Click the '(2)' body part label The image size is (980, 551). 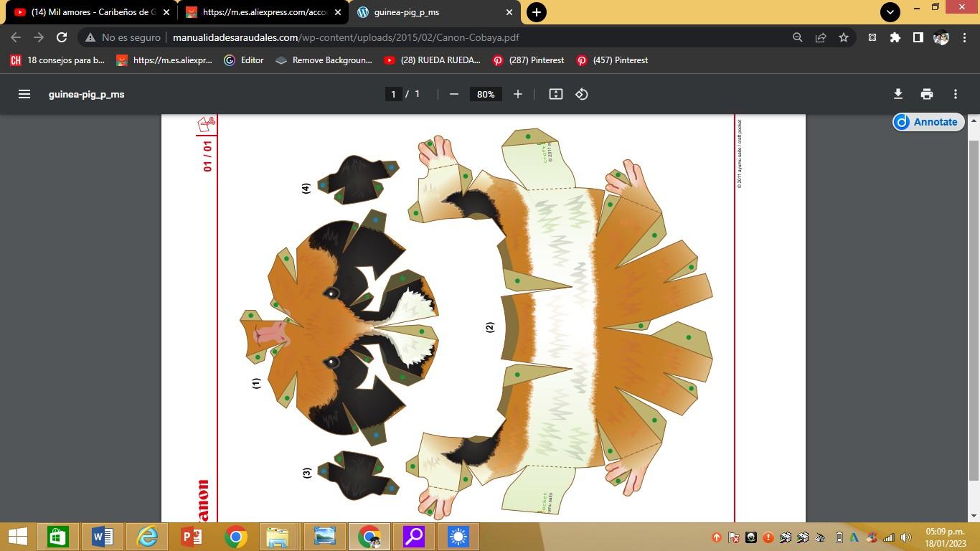tap(490, 327)
